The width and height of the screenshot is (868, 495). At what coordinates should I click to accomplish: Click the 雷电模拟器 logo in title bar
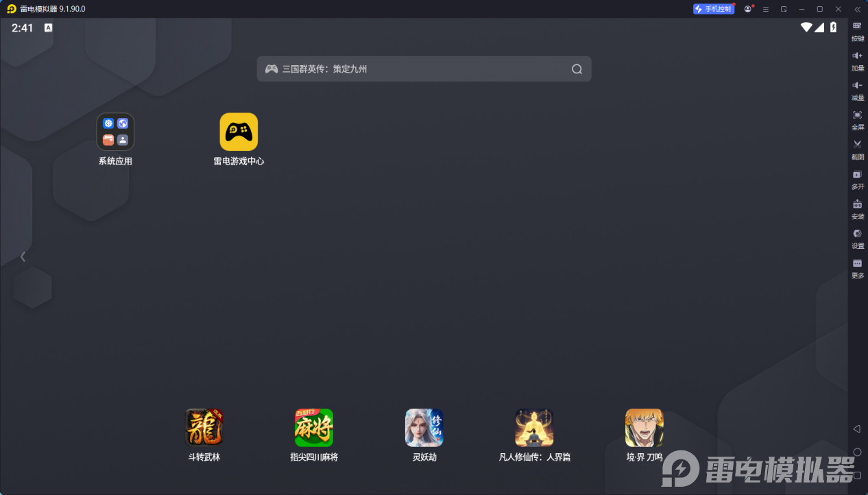(12, 9)
